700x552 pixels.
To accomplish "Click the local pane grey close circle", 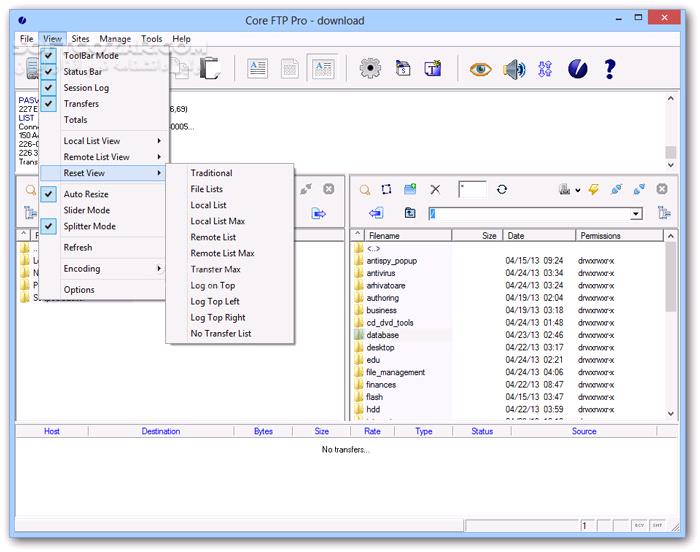I will click(329, 189).
